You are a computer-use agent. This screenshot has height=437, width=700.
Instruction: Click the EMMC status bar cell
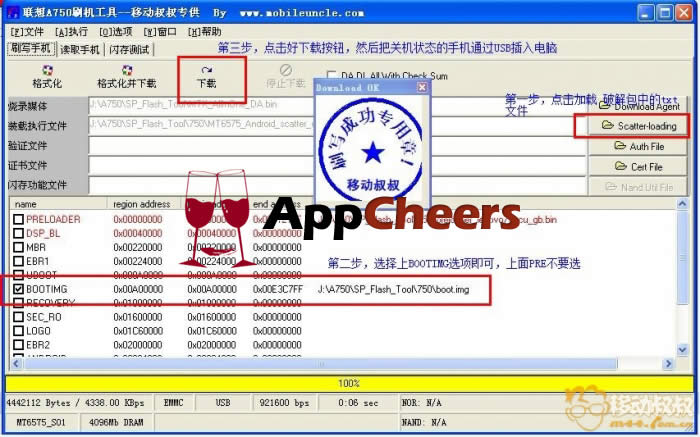pyautogui.click(x=174, y=403)
